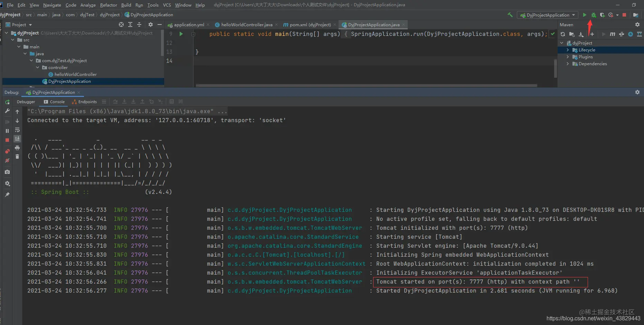
Task: Run with coverage using the shield icon
Action: point(602,15)
